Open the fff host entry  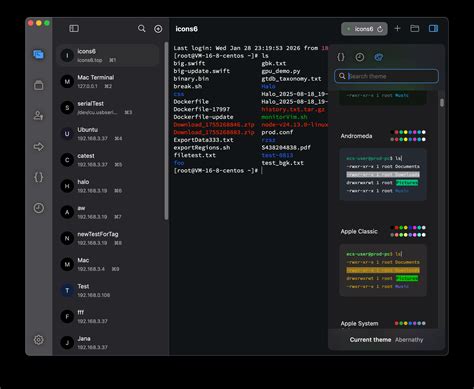click(108, 316)
